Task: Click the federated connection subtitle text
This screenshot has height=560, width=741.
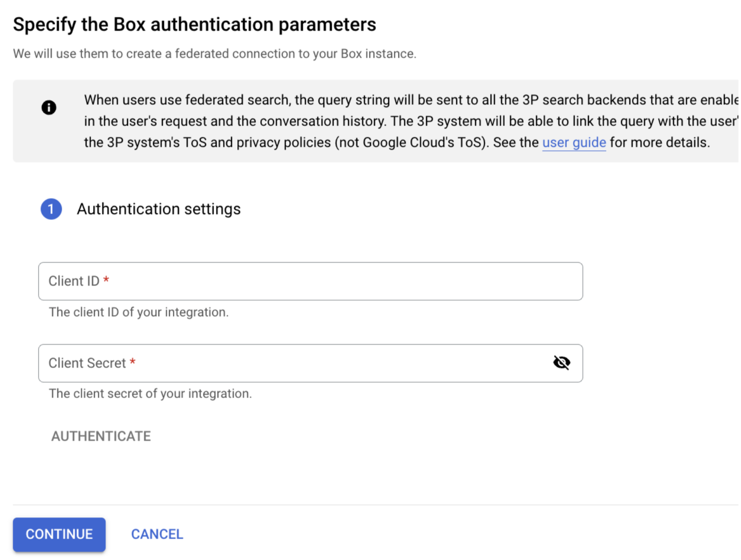Action: (x=215, y=53)
